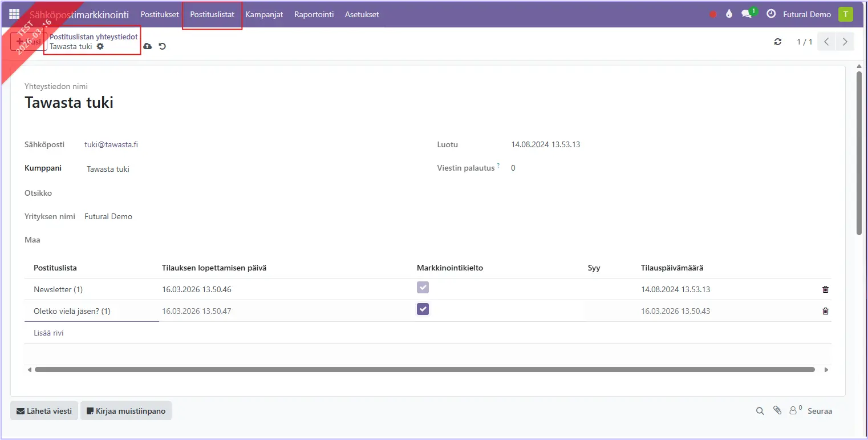
Task: Open the activities clock icon
Action: pyautogui.click(x=771, y=14)
